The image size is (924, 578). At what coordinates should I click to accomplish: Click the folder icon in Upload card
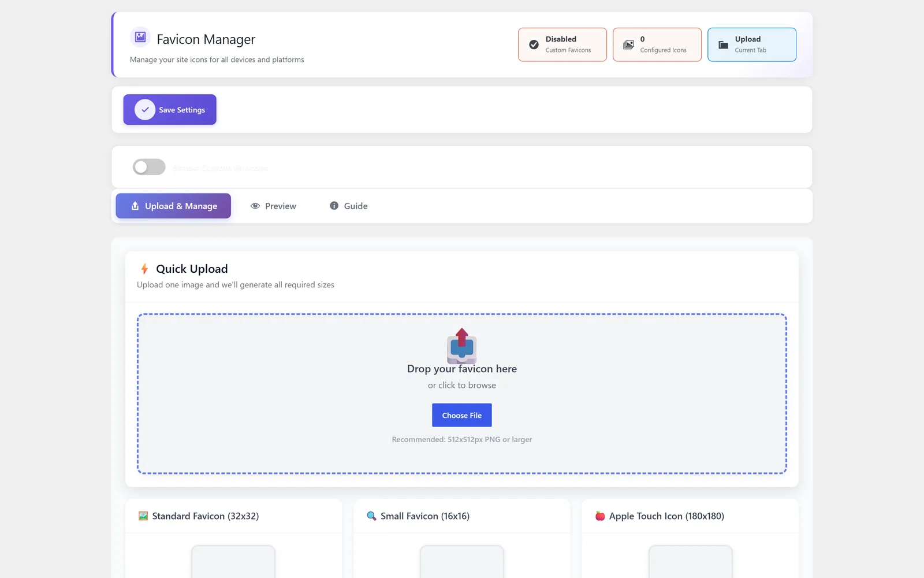723,45
